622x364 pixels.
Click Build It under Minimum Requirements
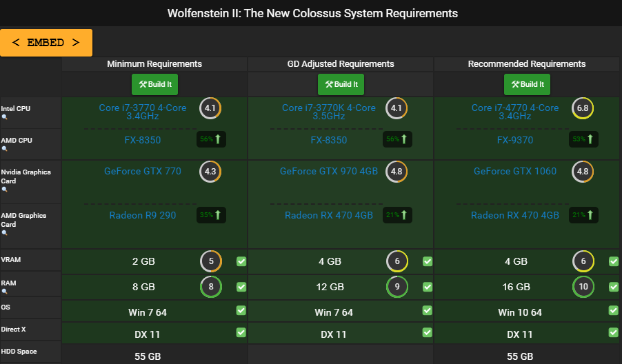click(154, 85)
